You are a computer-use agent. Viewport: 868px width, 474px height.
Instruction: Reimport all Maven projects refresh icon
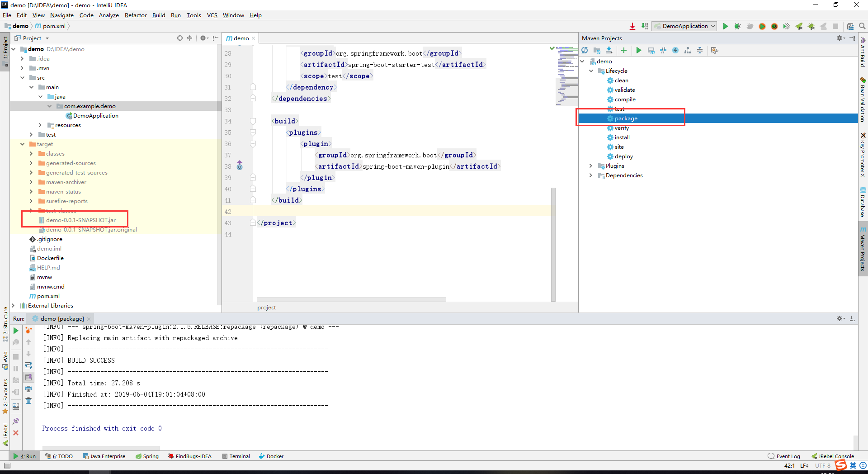(x=585, y=50)
